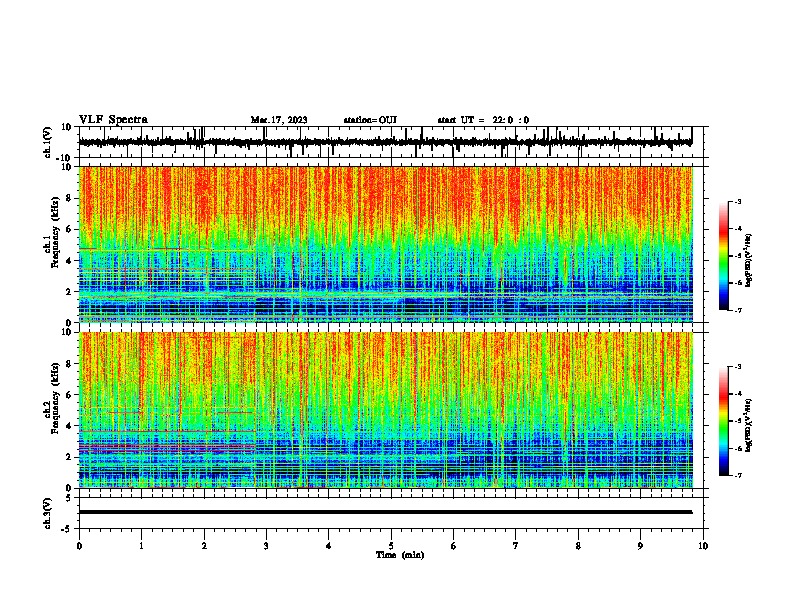Click time axis tick label "9"
792x612 pixels.
640,546
